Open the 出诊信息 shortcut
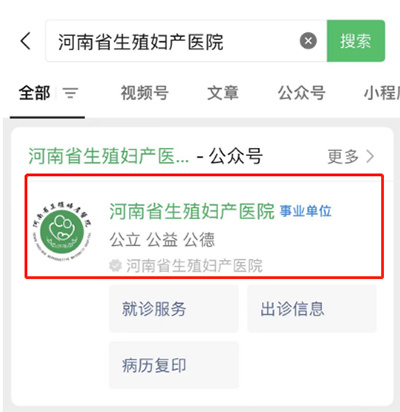 click(312, 309)
